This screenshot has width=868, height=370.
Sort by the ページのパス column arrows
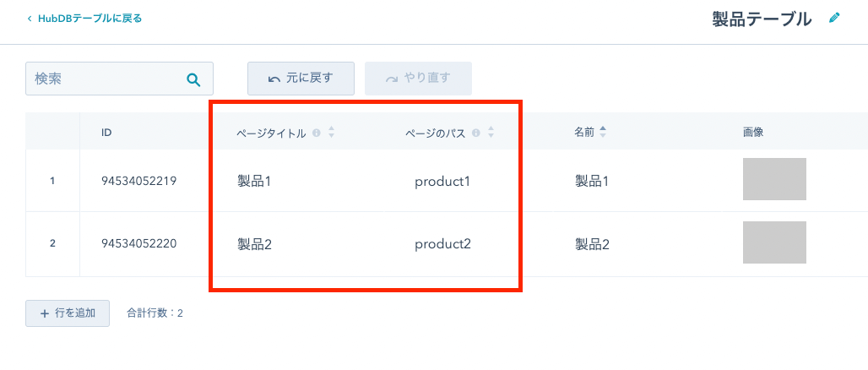[x=491, y=133]
